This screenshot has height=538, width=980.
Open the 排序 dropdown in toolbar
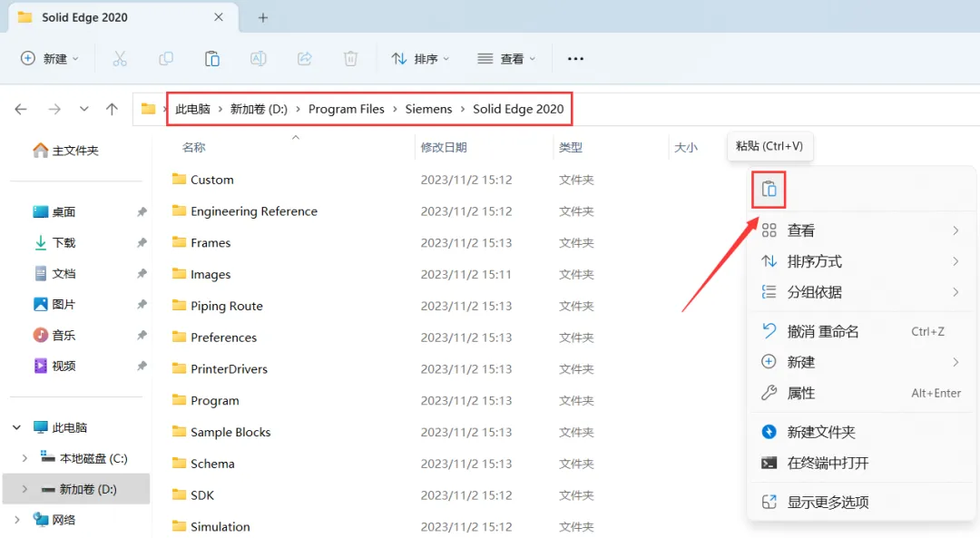[420, 59]
